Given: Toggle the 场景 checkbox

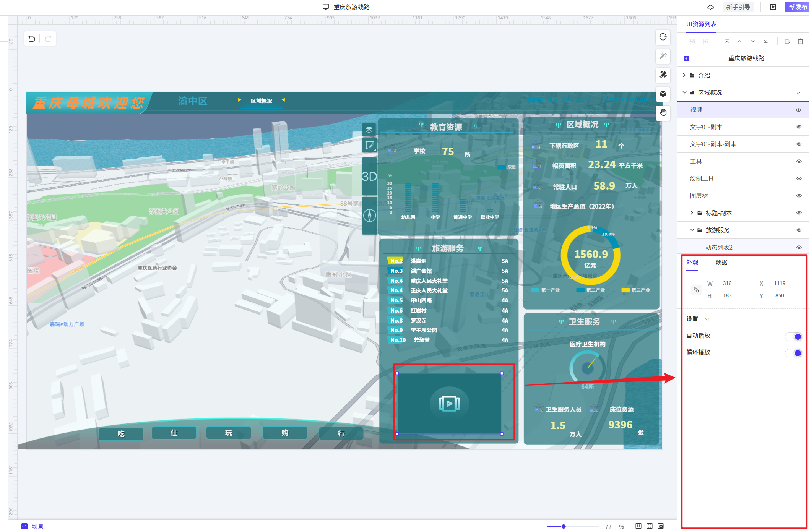Looking at the screenshot, I should 24,526.
